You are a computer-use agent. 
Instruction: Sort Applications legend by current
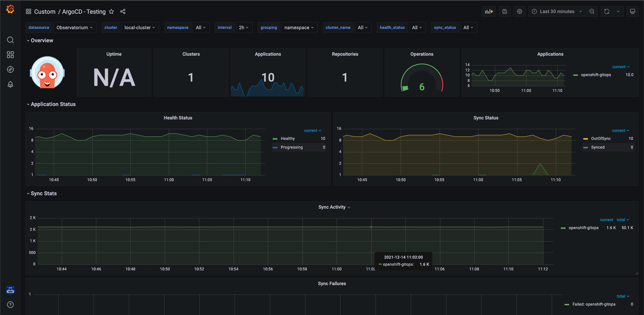point(621,67)
